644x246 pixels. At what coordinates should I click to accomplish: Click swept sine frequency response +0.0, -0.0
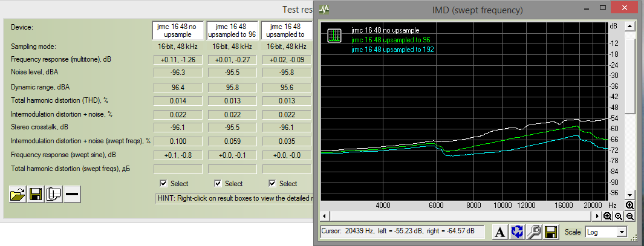pos(287,155)
